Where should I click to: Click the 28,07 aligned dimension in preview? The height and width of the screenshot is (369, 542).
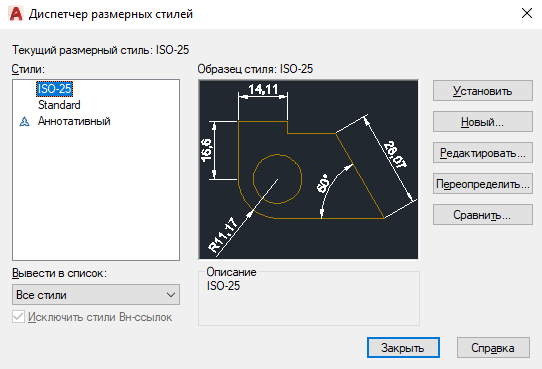pos(395,154)
